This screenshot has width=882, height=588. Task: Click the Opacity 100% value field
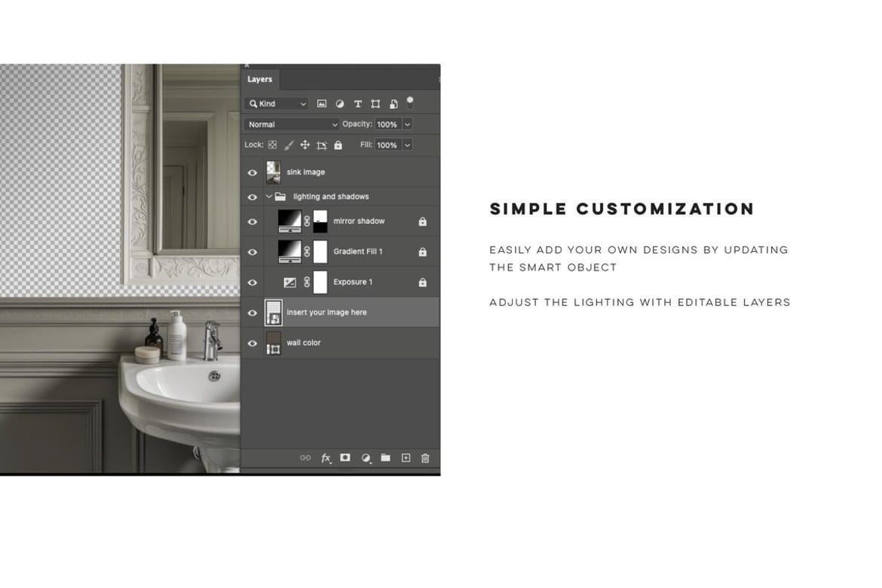pos(387,124)
